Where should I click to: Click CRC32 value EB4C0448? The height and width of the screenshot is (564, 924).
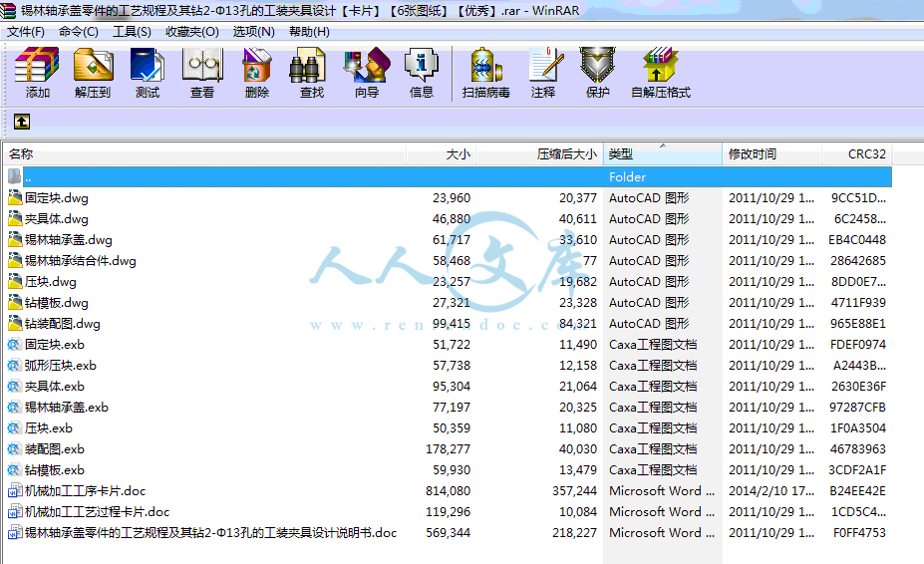pyautogui.click(x=857, y=240)
